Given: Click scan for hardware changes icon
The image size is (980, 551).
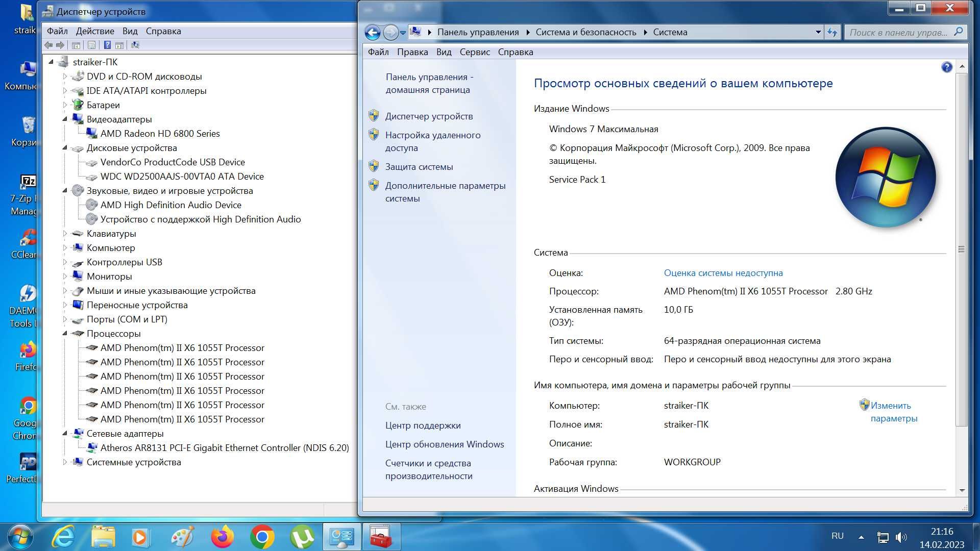Looking at the screenshot, I should (135, 45).
